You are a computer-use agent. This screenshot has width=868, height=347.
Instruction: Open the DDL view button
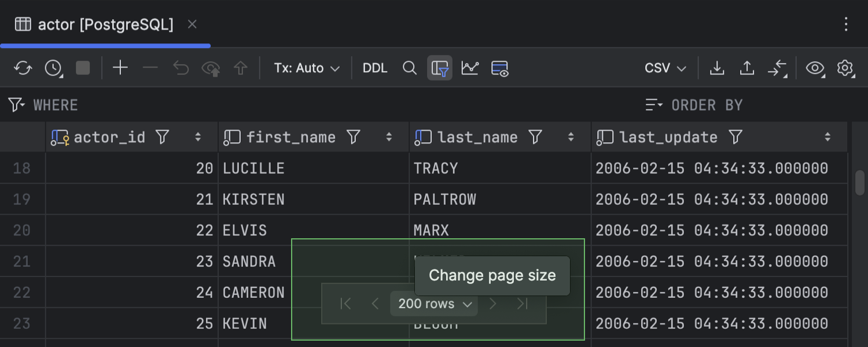(x=374, y=68)
